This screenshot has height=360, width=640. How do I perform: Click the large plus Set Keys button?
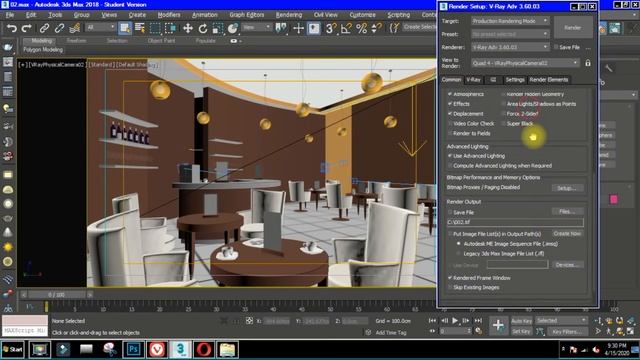click(498, 325)
